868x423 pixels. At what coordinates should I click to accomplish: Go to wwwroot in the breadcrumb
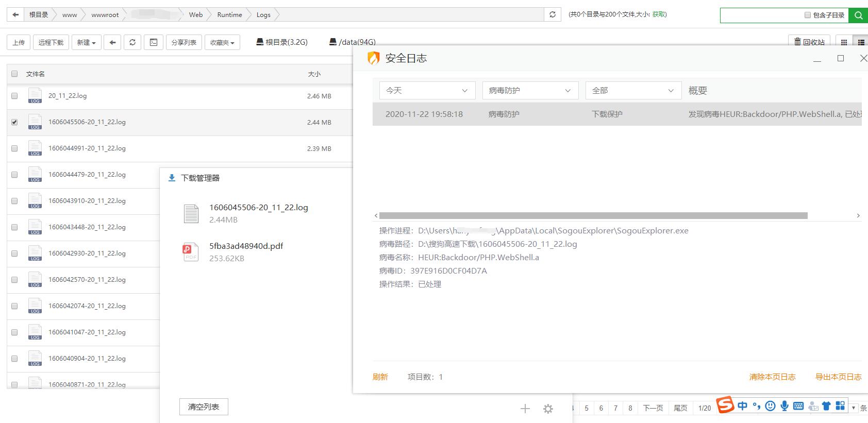(x=105, y=15)
